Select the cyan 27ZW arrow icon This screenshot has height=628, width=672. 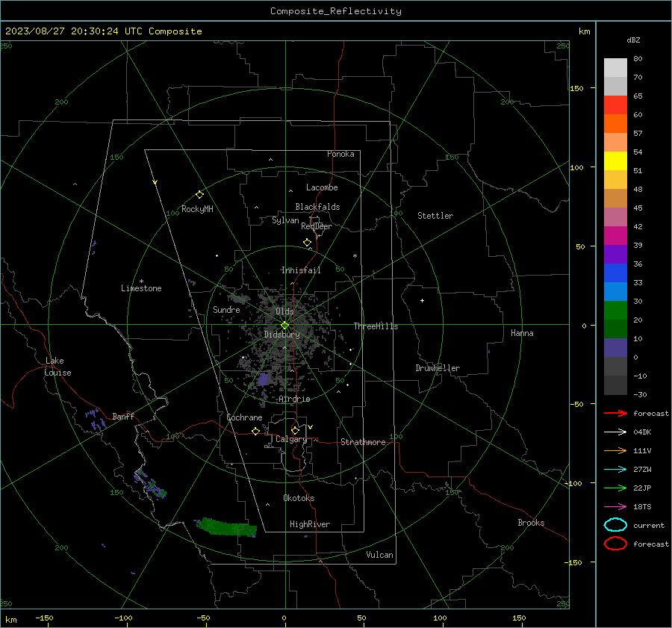click(615, 470)
